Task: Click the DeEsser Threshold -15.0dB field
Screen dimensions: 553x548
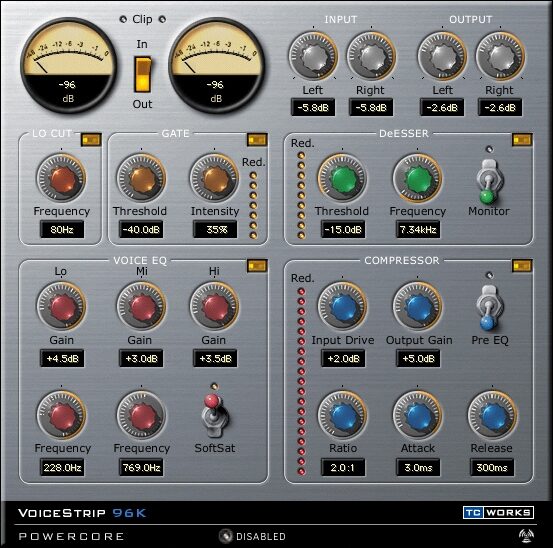Action: click(x=343, y=230)
